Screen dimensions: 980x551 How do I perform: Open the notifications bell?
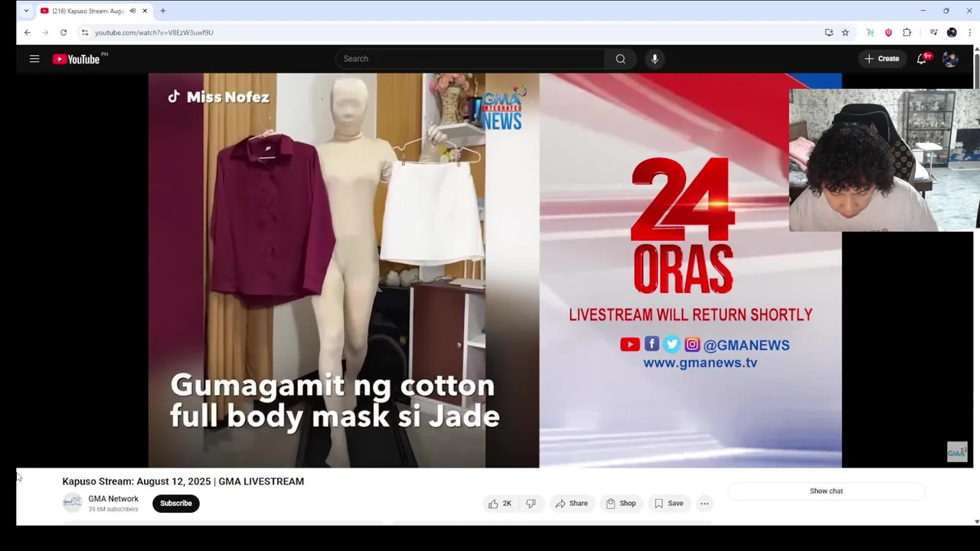[922, 59]
